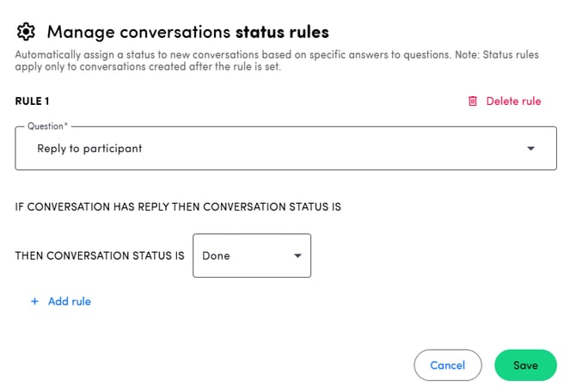Click the red trash can icon

click(x=472, y=101)
